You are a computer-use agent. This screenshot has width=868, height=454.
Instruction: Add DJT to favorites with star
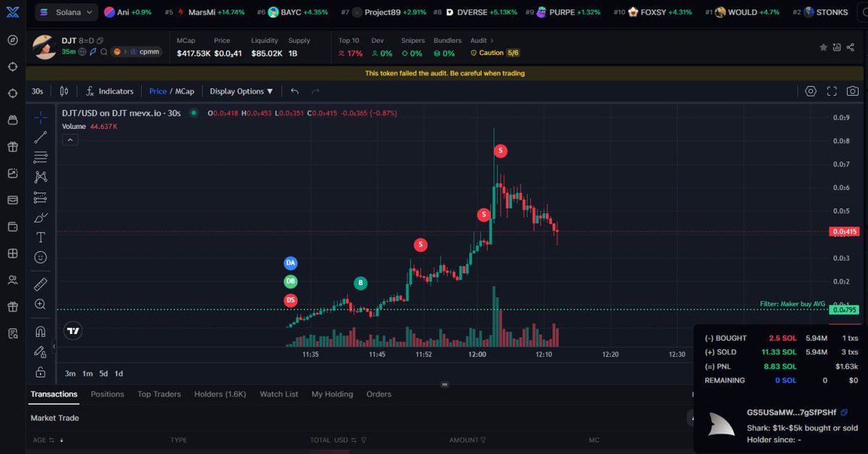click(823, 47)
